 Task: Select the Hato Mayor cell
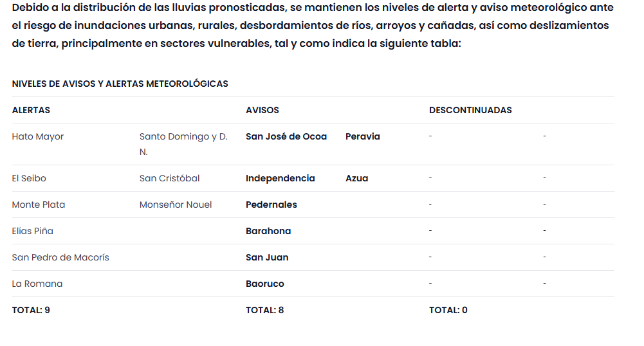click(x=38, y=136)
